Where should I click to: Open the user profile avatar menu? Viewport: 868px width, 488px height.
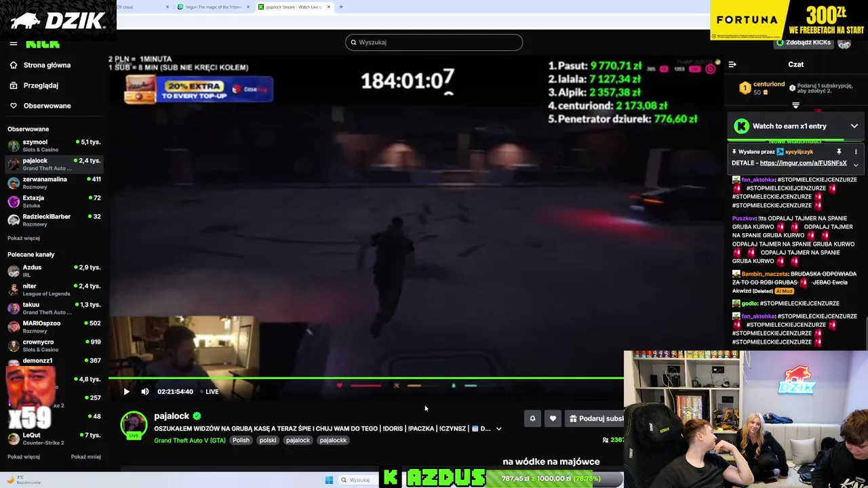pyautogui.click(x=844, y=44)
